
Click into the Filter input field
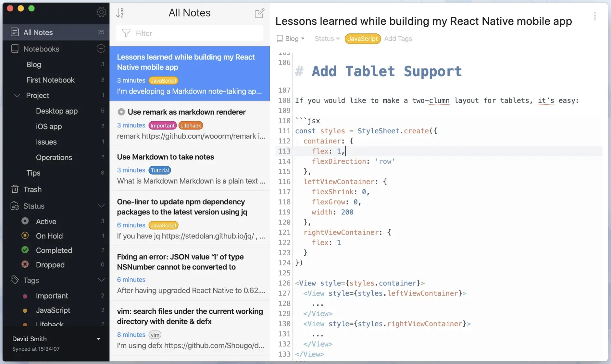click(x=190, y=33)
